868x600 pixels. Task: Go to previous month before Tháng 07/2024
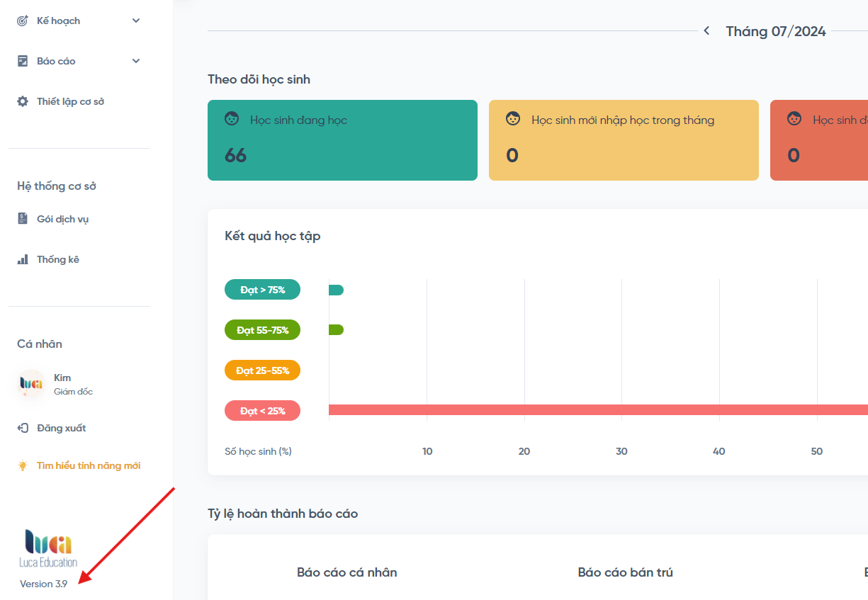point(706,31)
